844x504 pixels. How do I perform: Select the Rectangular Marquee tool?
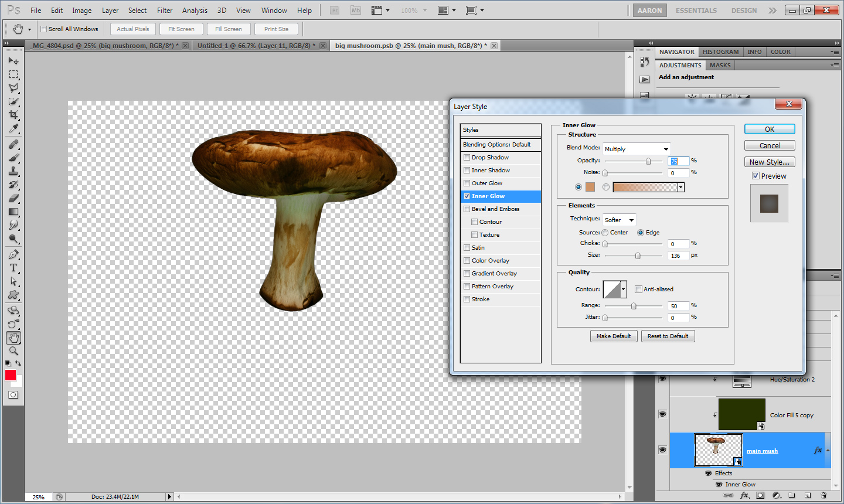click(x=13, y=74)
